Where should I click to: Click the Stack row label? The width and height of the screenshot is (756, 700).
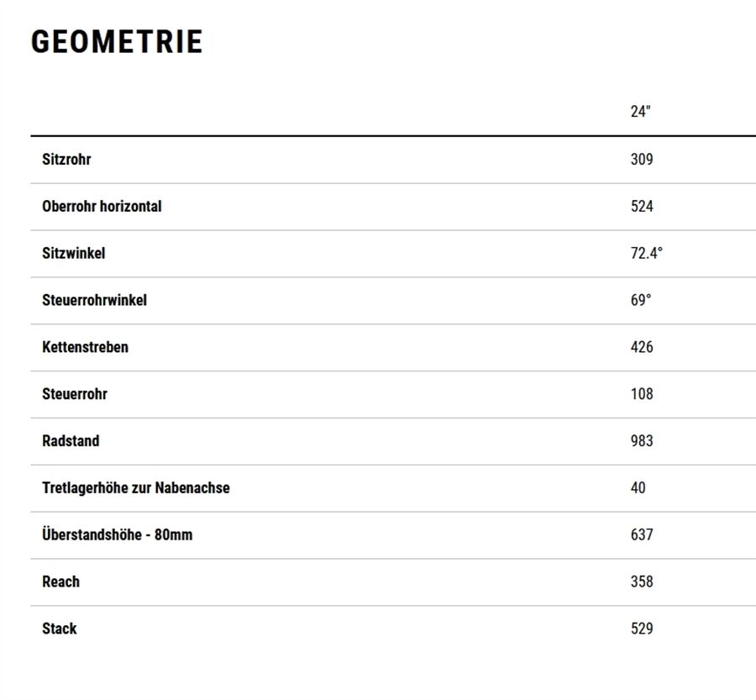(x=59, y=629)
